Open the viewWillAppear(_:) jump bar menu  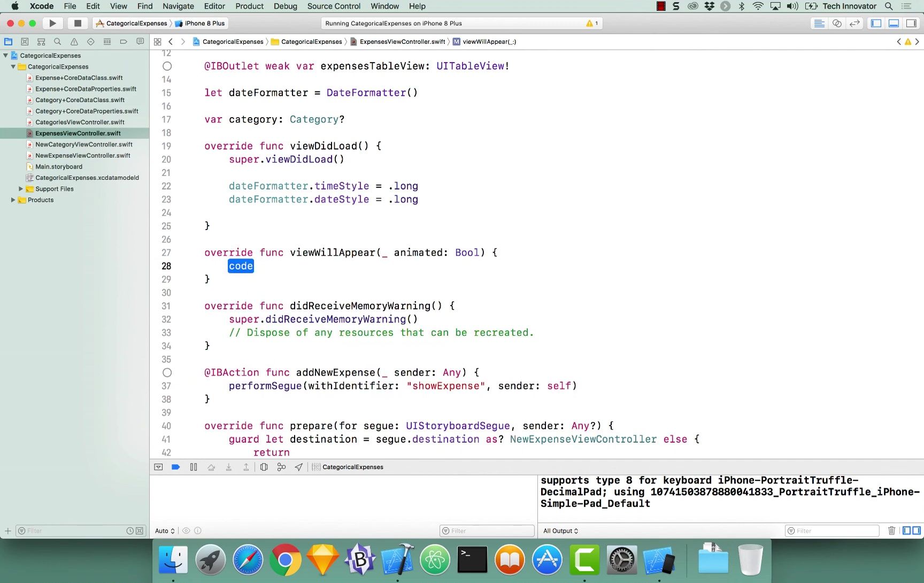[x=484, y=42]
